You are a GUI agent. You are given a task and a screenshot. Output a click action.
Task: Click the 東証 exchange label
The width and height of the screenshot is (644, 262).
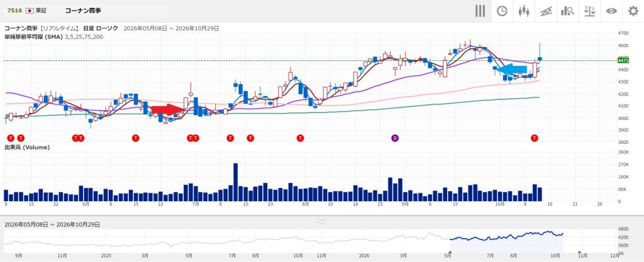click(41, 11)
